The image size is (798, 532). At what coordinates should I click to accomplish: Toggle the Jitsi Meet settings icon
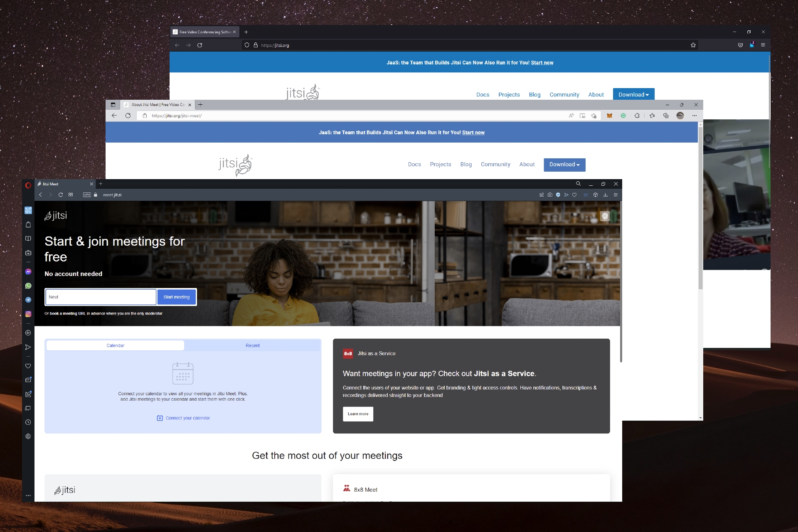604,215
